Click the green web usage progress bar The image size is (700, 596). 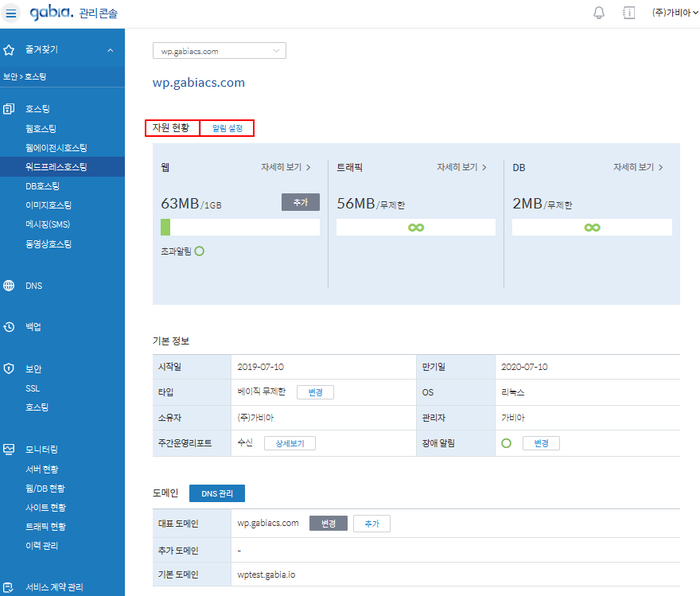165,228
